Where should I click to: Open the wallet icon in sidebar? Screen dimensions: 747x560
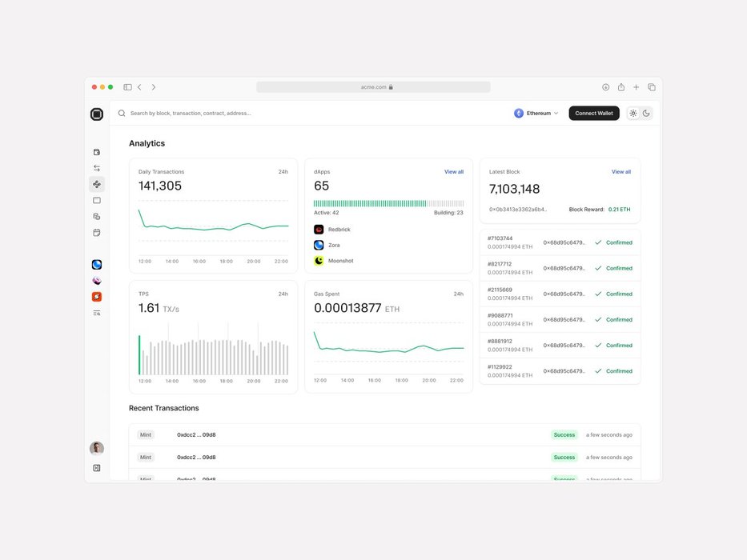(97, 152)
